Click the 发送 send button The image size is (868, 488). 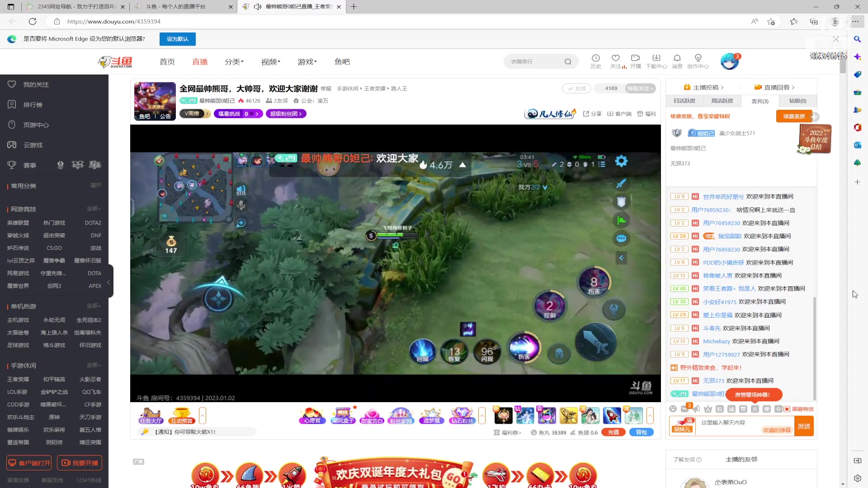804,426
